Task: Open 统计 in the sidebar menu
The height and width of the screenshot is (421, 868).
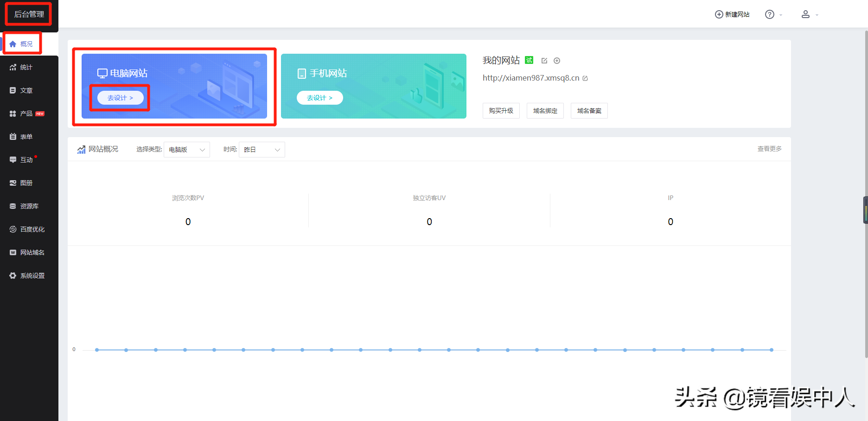Action: click(29, 67)
